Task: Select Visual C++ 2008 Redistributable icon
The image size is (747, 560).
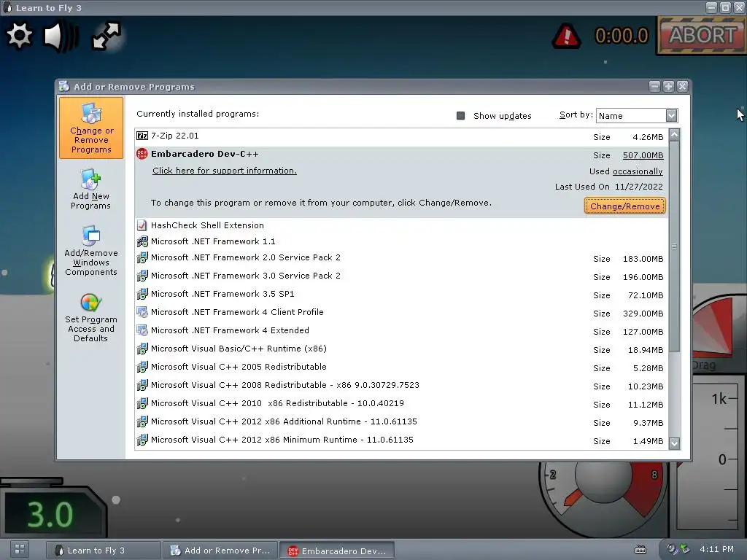Action: 142,385
